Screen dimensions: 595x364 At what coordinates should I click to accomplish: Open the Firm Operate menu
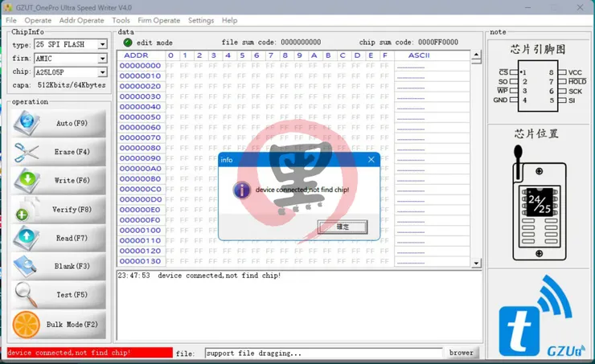pyautogui.click(x=158, y=20)
